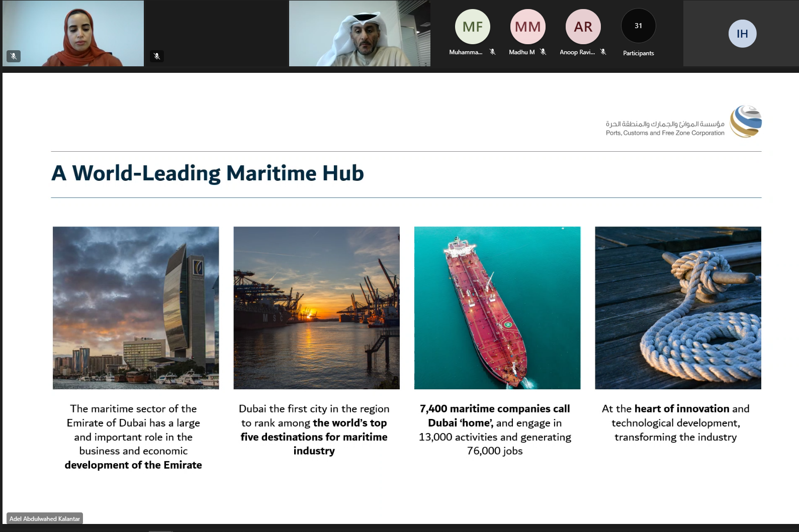Click the mute icon beside Muhamma... name
Screen dimensions: 799x532
493,52
